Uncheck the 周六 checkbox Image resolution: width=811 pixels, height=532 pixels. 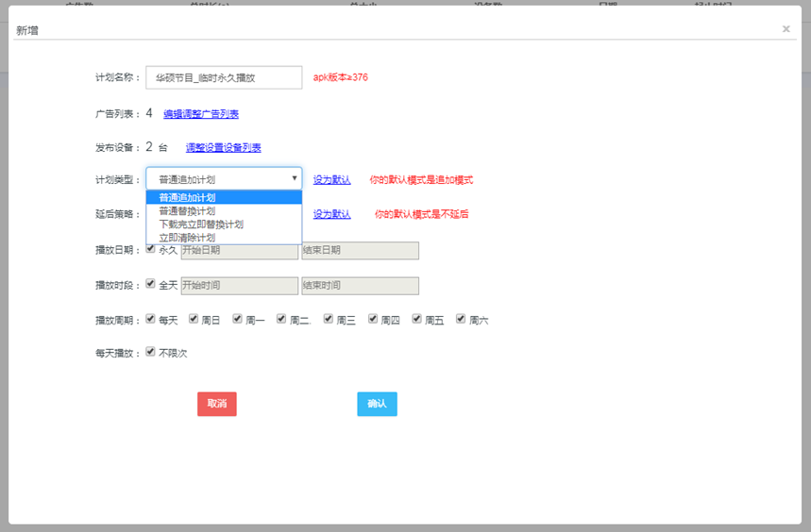tap(461, 319)
